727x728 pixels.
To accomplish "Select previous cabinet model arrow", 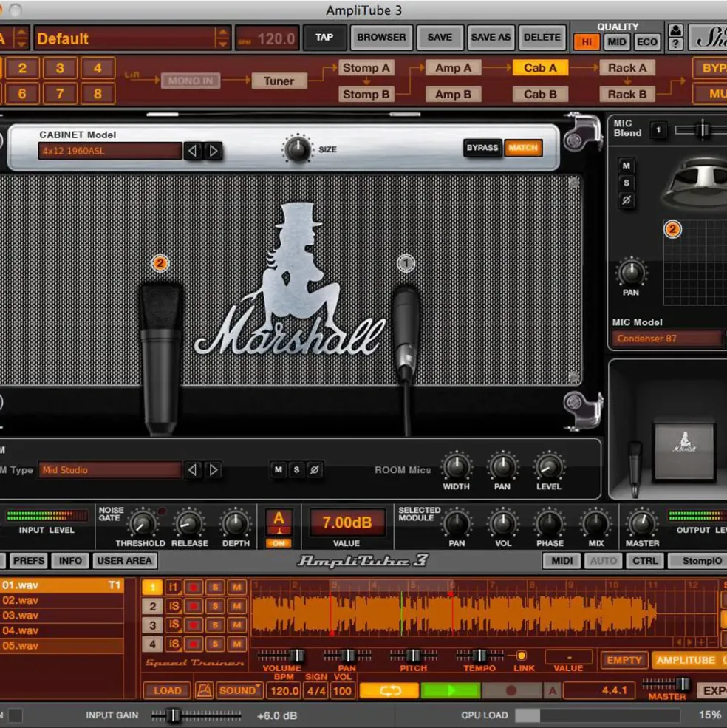I will point(193,151).
